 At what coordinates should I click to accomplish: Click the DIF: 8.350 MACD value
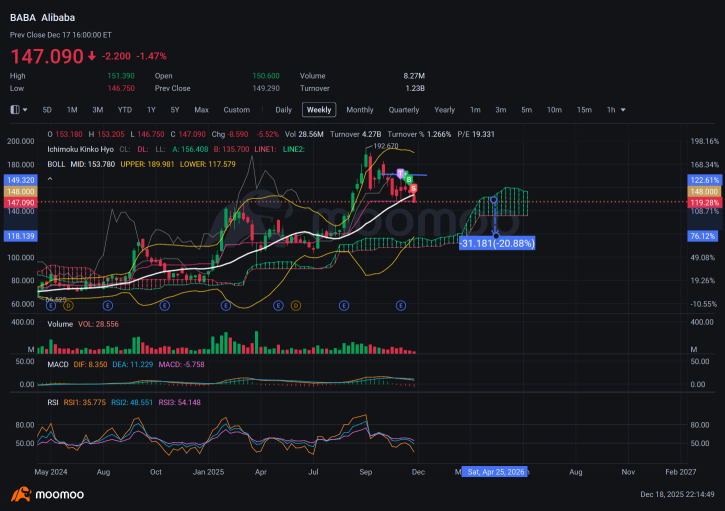(90, 364)
